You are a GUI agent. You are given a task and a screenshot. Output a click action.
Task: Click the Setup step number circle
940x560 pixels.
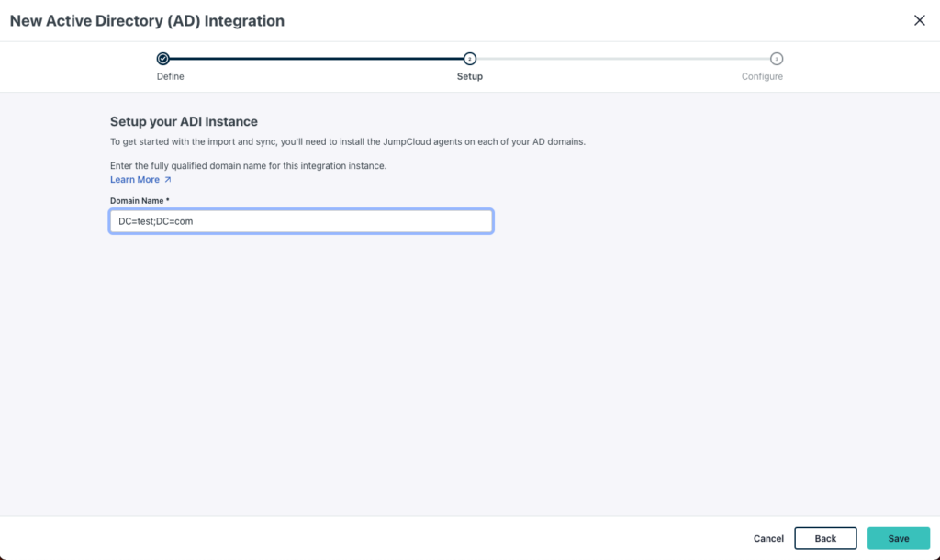coord(470,59)
